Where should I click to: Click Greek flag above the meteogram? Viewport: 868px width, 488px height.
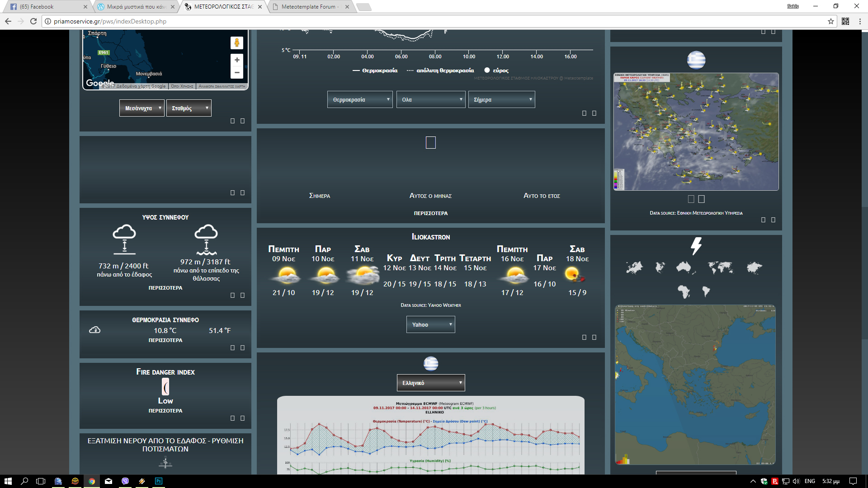[431, 364]
